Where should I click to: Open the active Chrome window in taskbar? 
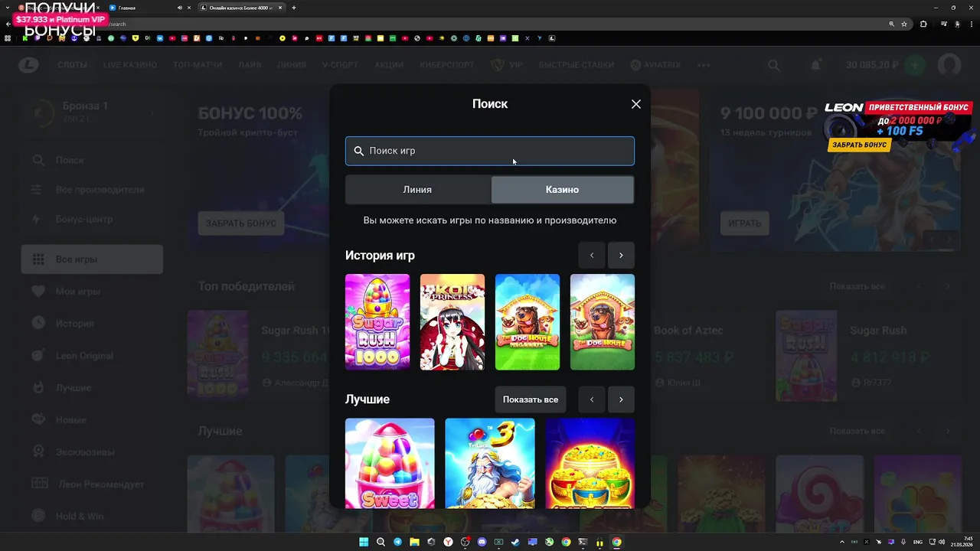point(616,543)
